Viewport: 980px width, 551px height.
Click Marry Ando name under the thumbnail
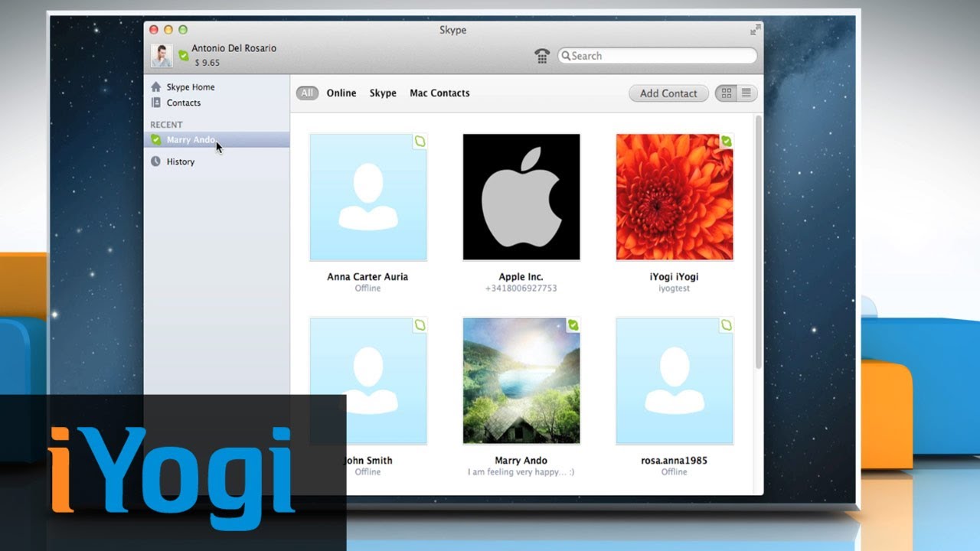tap(521, 461)
